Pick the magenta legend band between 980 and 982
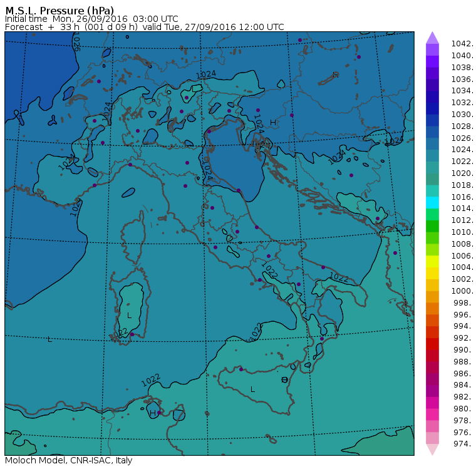Image resolution: width=476 pixels, height=469 pixels. [432, 403]
